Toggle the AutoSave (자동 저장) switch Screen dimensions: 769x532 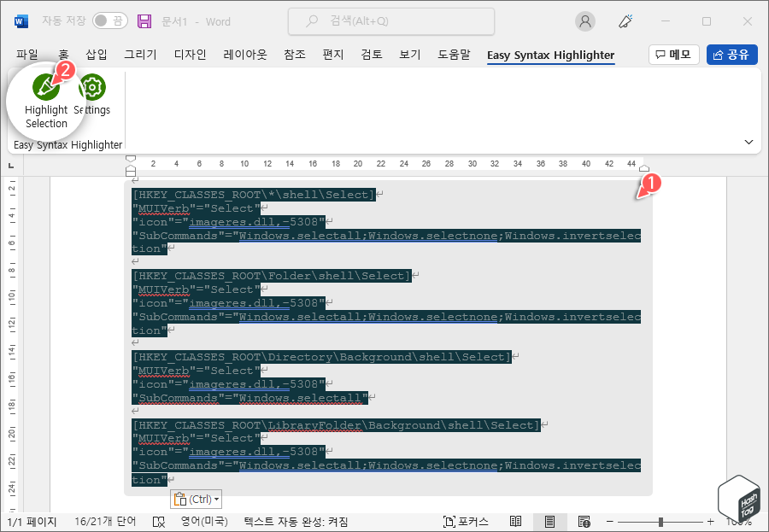pyautogui.click(x=110, y=20)
